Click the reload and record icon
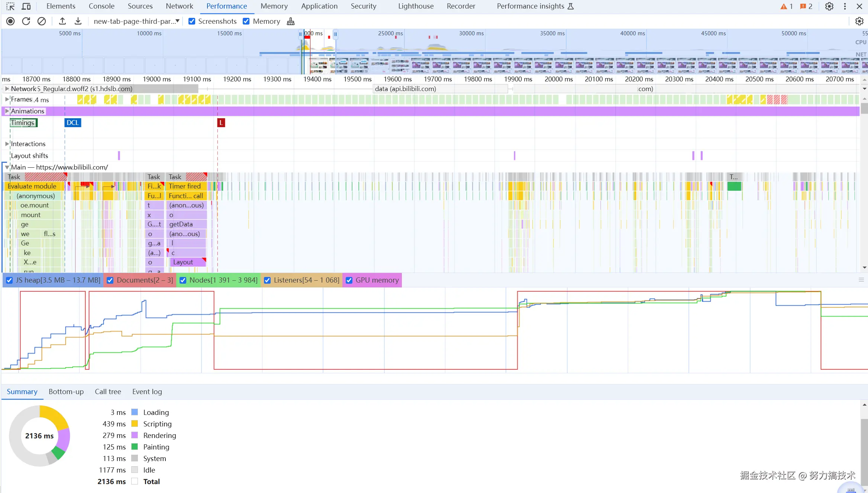Viewport: 868px width, 493px height. click(26, 21)
